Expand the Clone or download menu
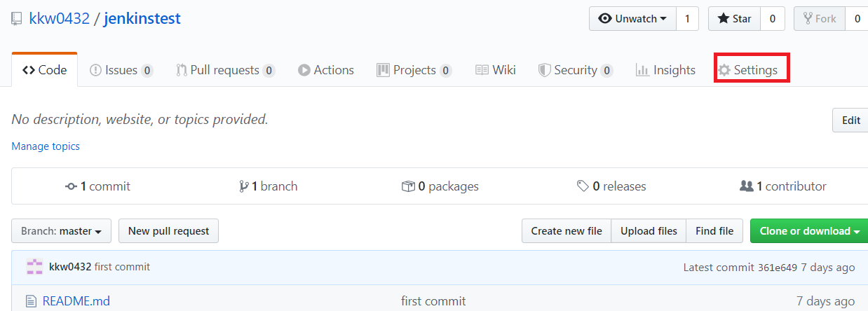Screen dimensions: 868x311 [x=808, y=231]
